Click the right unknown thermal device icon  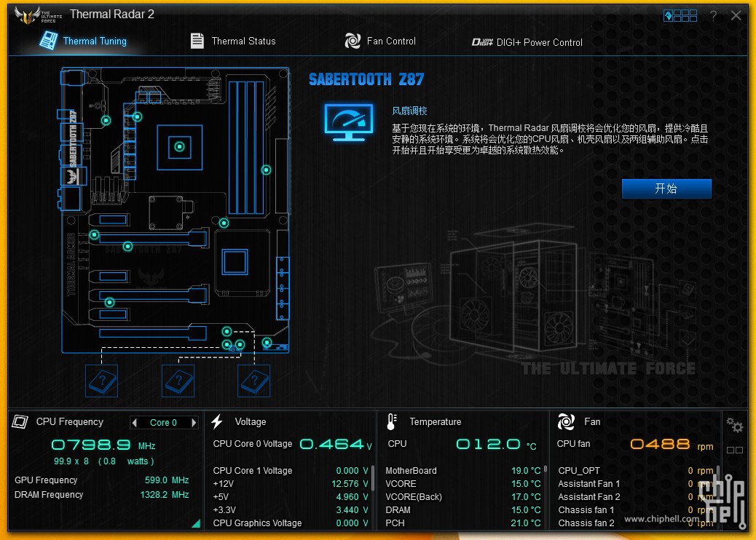pos(254,381)
